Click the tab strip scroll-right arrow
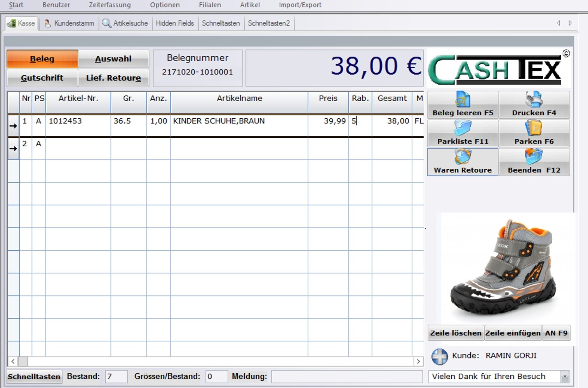Viewport: 588px width, 388px height. tap(570, 23)
